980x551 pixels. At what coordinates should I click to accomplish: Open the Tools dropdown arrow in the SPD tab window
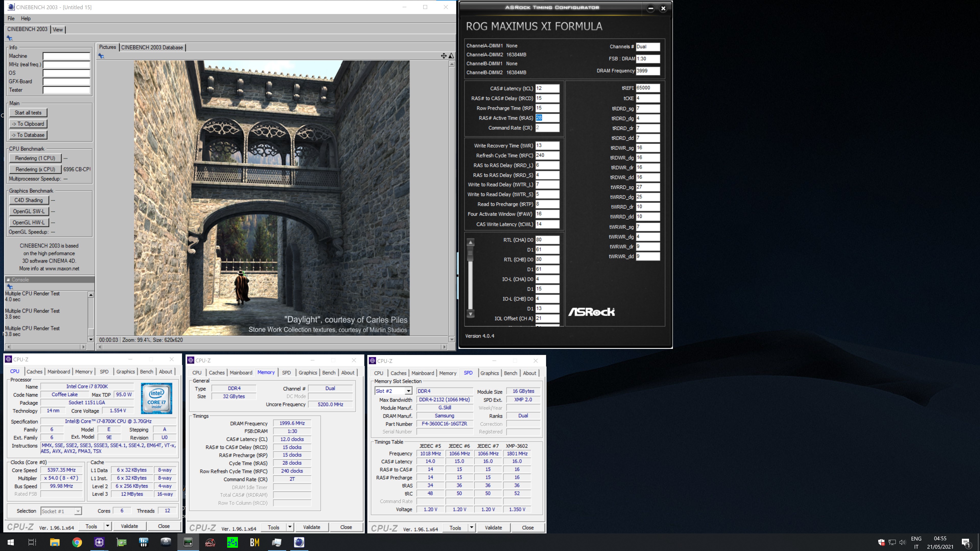(472, 528)
